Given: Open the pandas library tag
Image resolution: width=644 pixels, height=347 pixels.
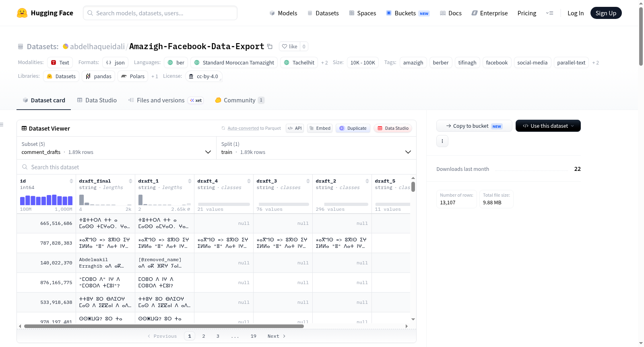Looking at the screenshot, I should click(x=98, y=76).
